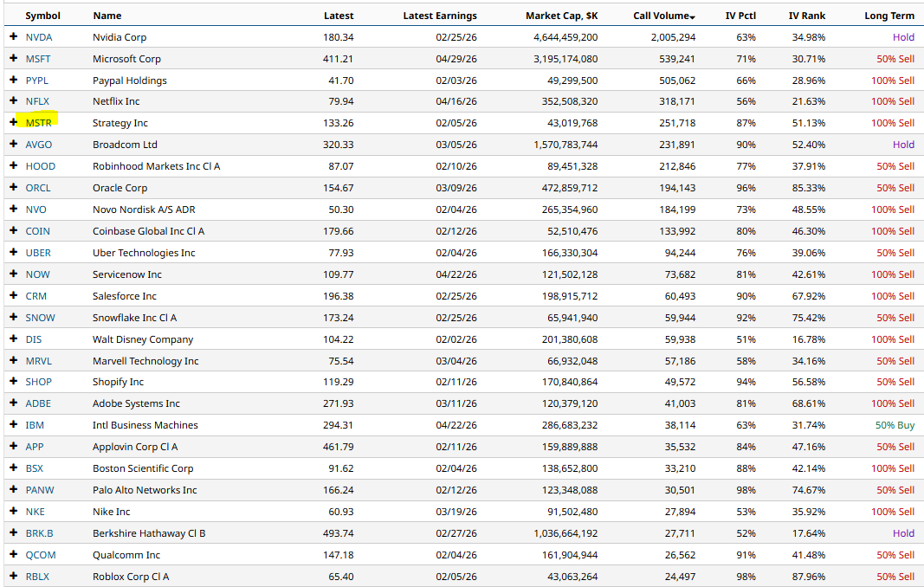The image size is (924, 587).
Task: Sort by Long Term column header
Action: [889, 16]
